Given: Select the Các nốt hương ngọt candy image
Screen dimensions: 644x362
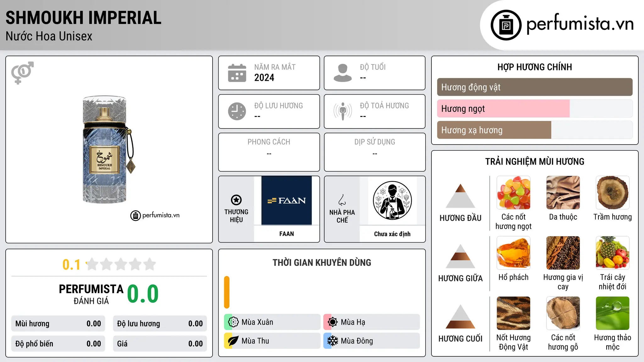Looking at the screenshot, I should pos(514,193).
